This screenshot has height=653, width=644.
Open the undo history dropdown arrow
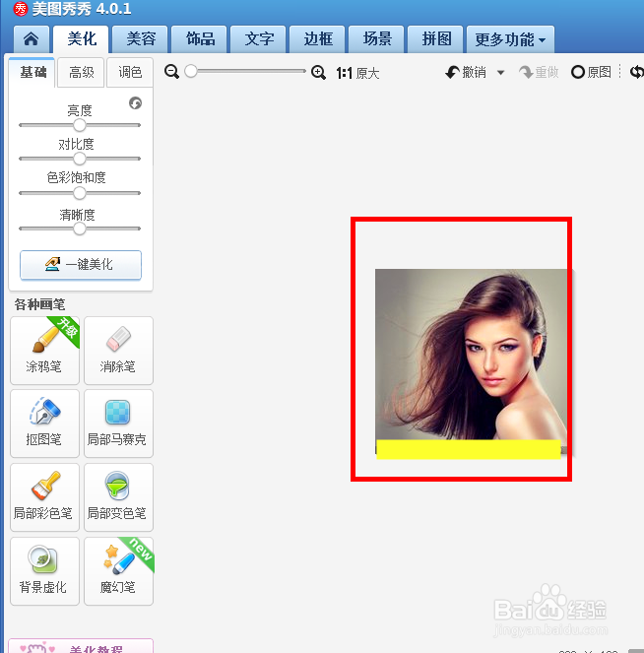pyautogui.click(x=501, y=73)
